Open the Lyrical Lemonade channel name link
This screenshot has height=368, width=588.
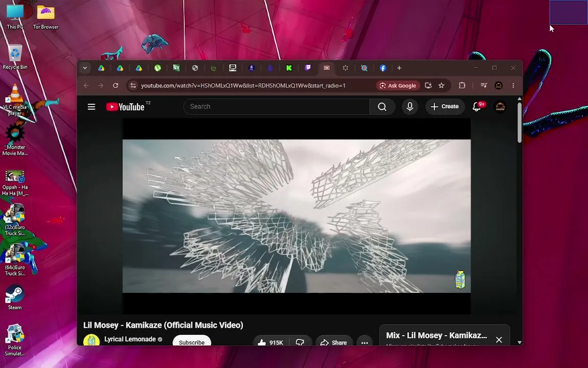click(x=130, y=339)
